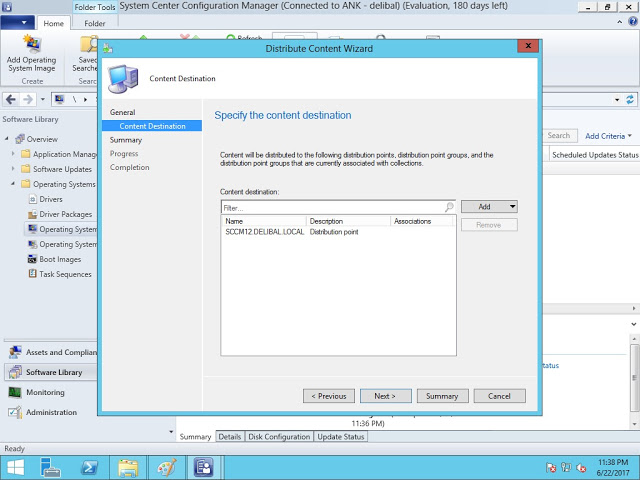
Task: Select the Boot Images tree icon
Action: tap(32, 259)
